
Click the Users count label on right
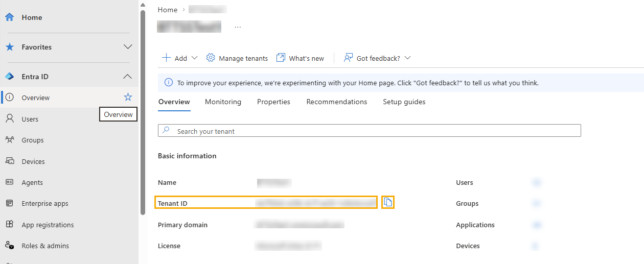pyautogui.click(x=465, y=182)
